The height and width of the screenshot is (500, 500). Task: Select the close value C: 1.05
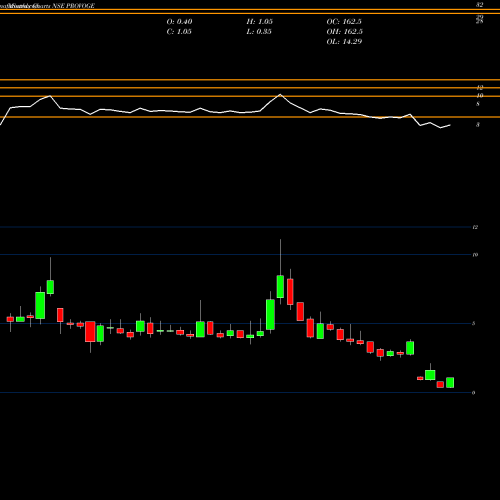coord(179,31)
